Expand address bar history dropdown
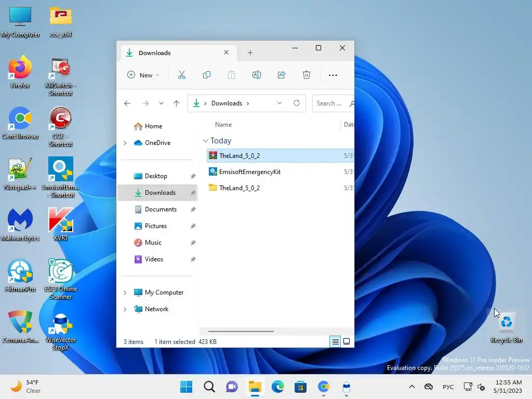 coord(279,103)
